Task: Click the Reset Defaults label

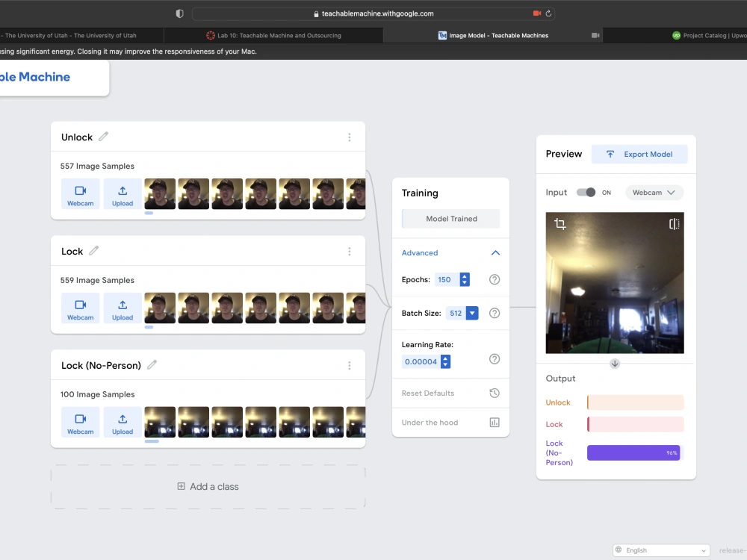Action: 428,393
